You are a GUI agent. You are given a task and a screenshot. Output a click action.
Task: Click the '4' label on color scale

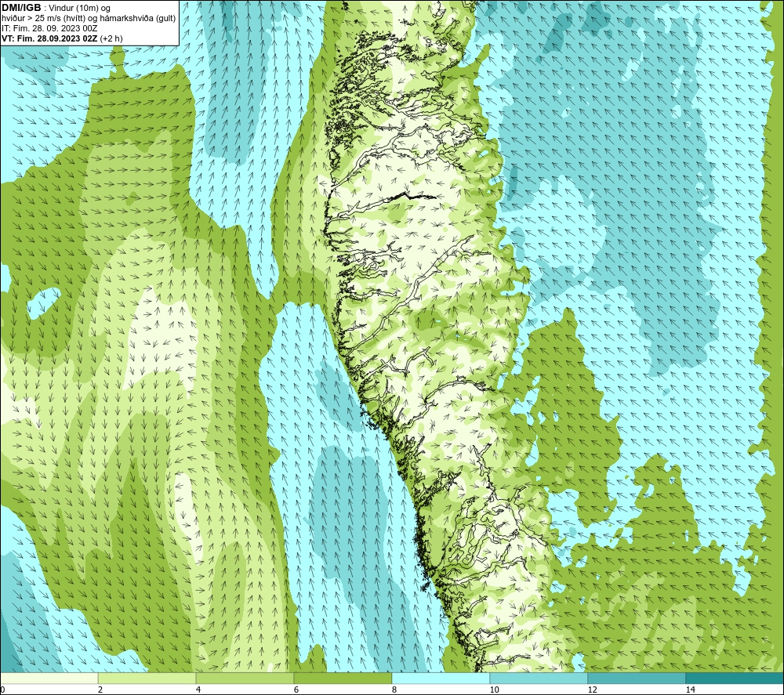click(x=198, y=690)
